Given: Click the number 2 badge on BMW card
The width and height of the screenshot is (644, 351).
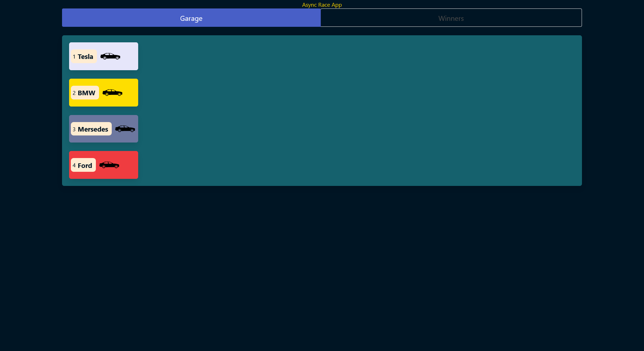Looking at the screenshot, I should (x=74, y=93).
